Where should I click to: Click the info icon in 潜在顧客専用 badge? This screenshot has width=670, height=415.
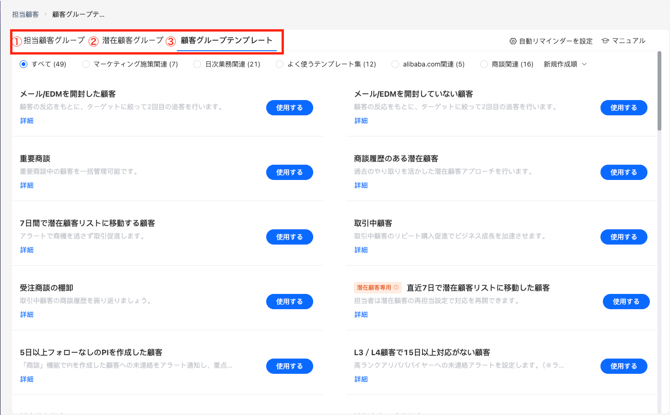(x=396, y=288)
